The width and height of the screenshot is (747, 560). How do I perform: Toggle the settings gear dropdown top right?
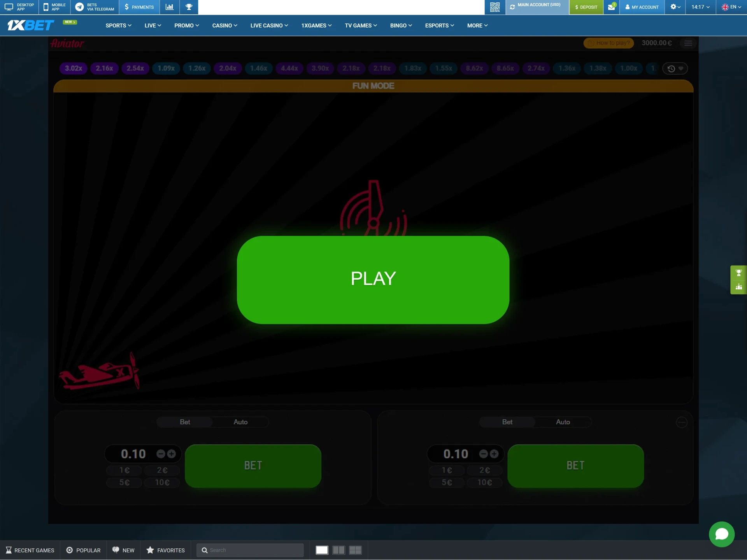click(675, 7)
